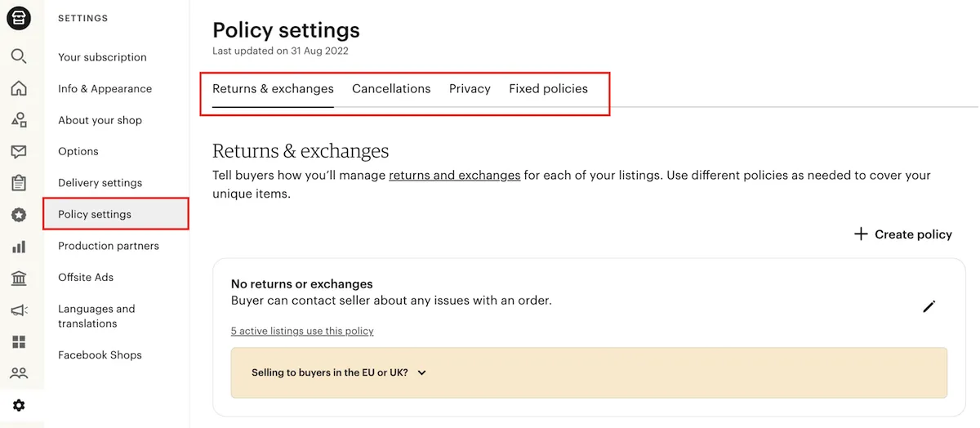980x428 pixels.
Task: Go to the shop dashboard home icon
Action: point(19,88)
